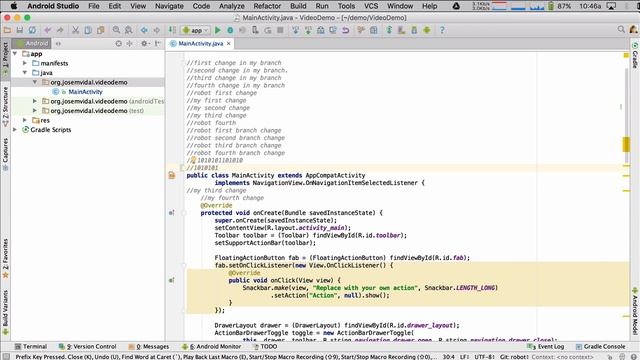
Task: Collapse the app module tree node
Action: tap(15, 53)
